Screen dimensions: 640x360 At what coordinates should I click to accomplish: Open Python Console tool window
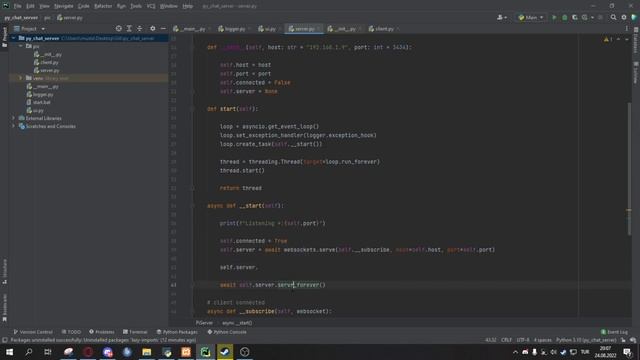(227, 332)
